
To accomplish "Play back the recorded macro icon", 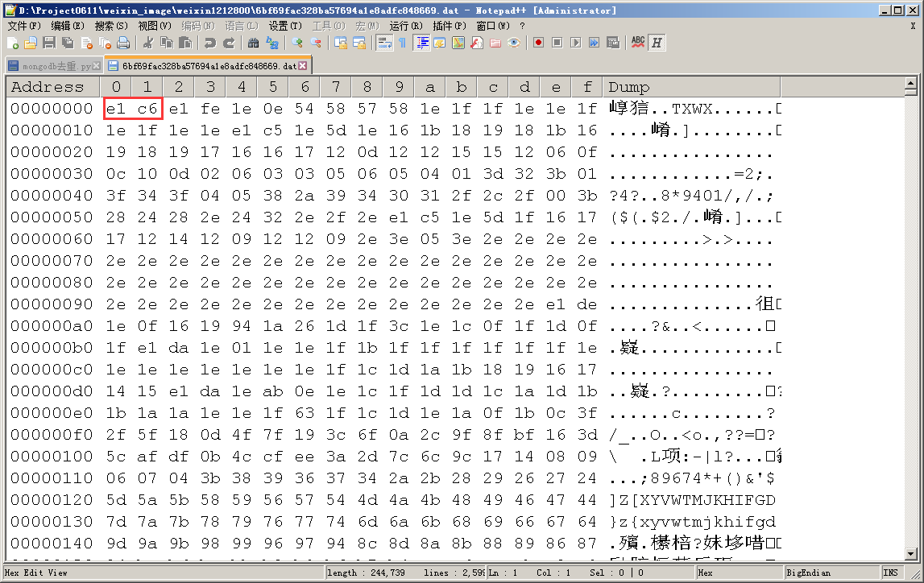I will click(576, 43).
